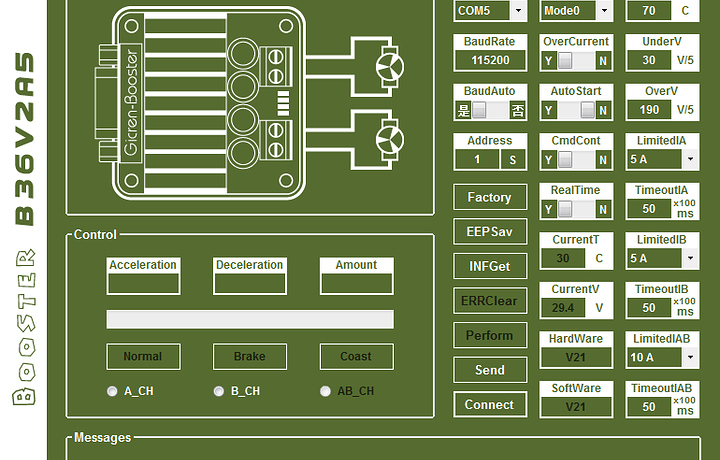This screenshot has width=720, height=460.
Task: Click the OverV value 190 field
Action: pyautogui.click(x=649, y=110)
